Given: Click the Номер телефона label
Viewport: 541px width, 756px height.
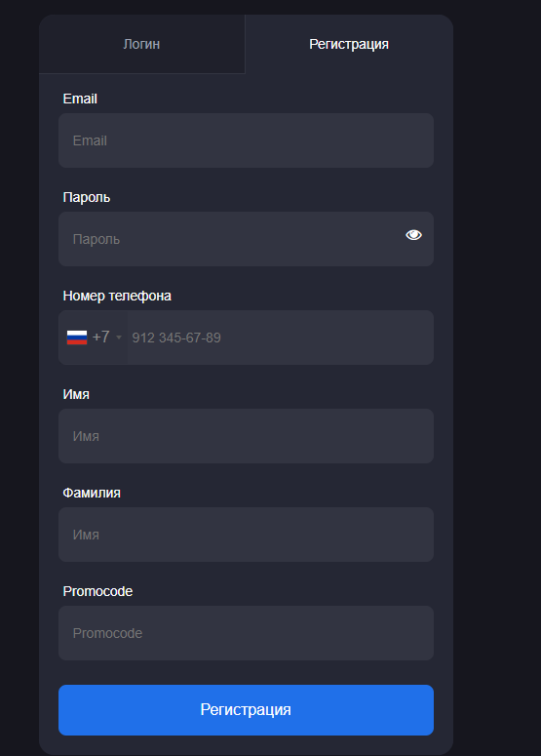Looking at the screenshot, I should pyautogui.click(x=117, y=296).
